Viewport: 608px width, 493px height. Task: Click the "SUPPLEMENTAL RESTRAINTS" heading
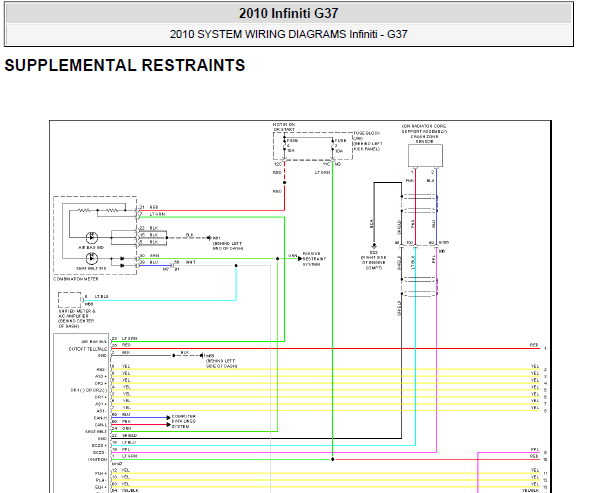pos(125,65)
